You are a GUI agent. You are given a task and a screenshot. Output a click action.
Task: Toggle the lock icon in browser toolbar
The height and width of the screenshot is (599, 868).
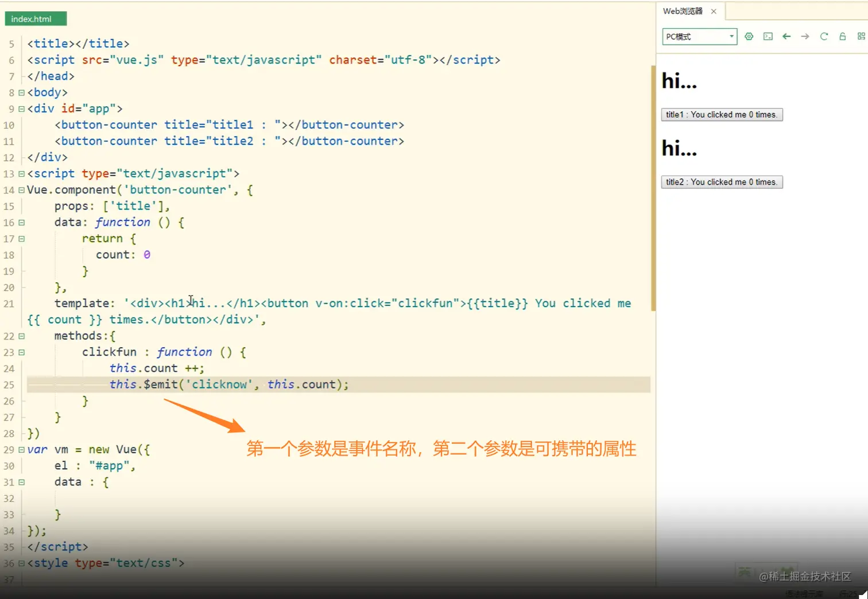(x=843, y=37)
